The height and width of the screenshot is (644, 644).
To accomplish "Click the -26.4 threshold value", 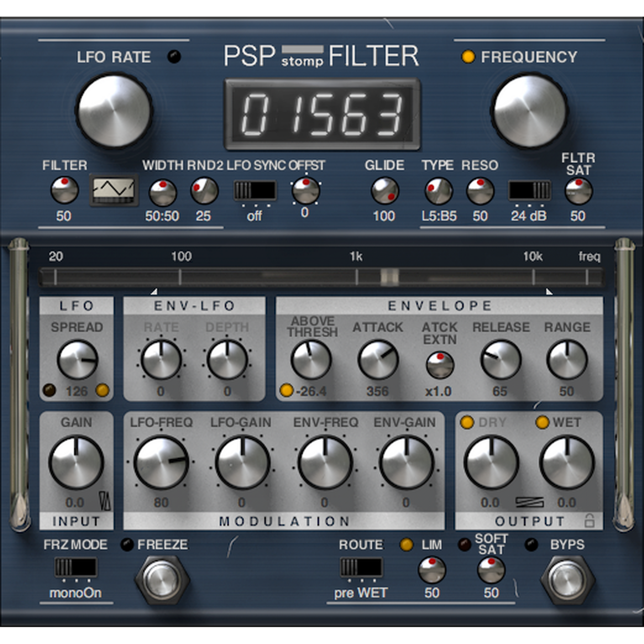I will [x=311, y=391].
